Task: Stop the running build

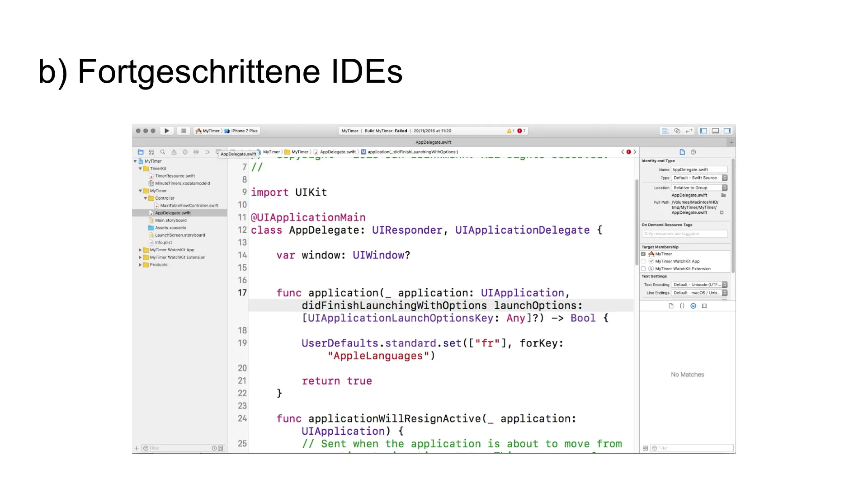Action: point(184,131)
